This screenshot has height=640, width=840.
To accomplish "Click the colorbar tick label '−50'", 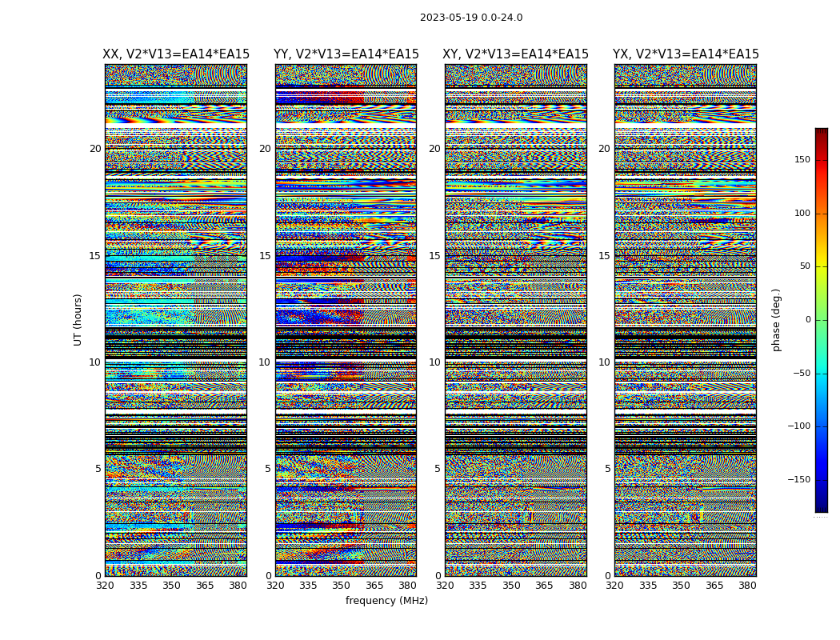I will pos(802,374).
